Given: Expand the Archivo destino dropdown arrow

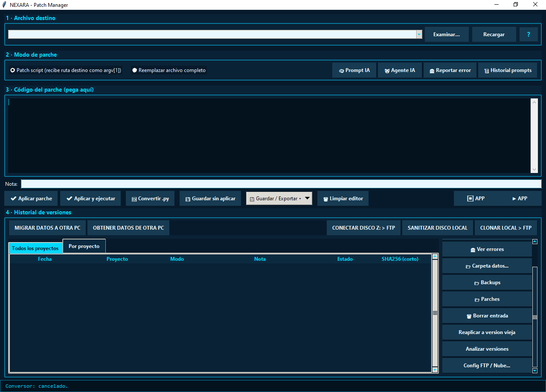Looking at the screenshot, I should pyautogui.click(x=419, y=35).
